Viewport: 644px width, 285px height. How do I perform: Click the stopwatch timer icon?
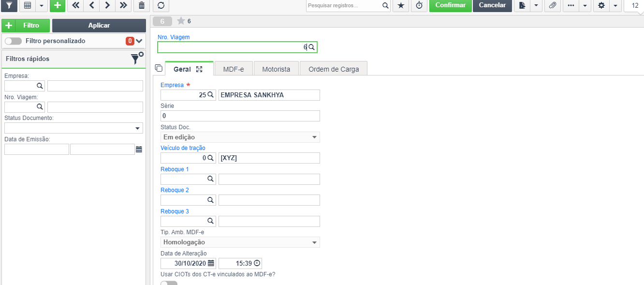419,5
